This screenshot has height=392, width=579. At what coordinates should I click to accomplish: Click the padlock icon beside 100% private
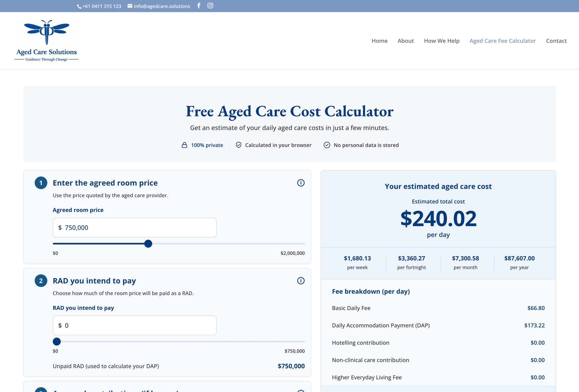[184, 145]
